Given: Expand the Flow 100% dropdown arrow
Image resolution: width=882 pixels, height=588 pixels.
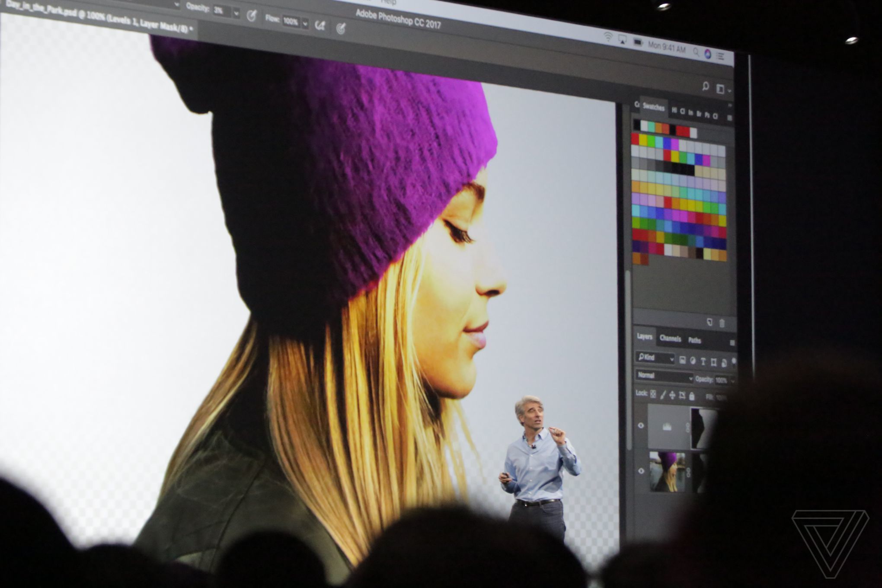Looking at the screenshot, I should [x=305, y=24].
